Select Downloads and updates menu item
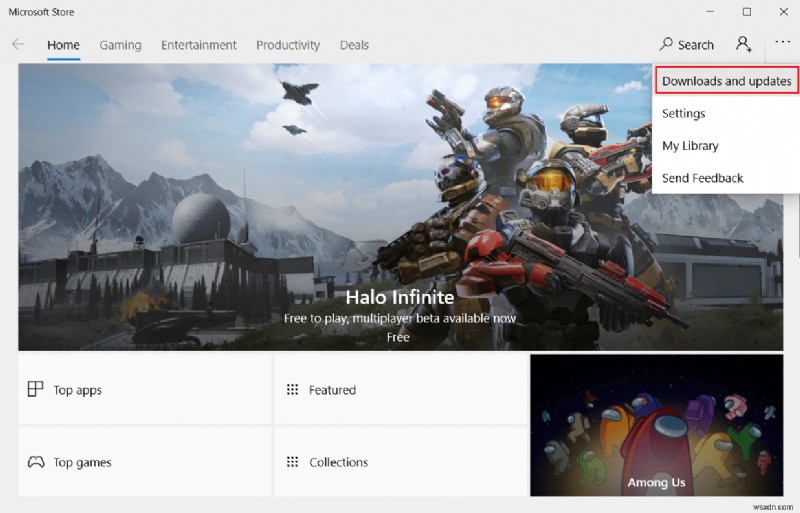The height and width of the screenshot is (513, 800). point(727,81)
